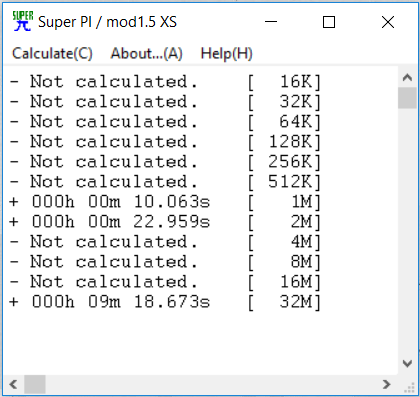
Task: Select the 128K Not calculated row
Action: [165, 142]
